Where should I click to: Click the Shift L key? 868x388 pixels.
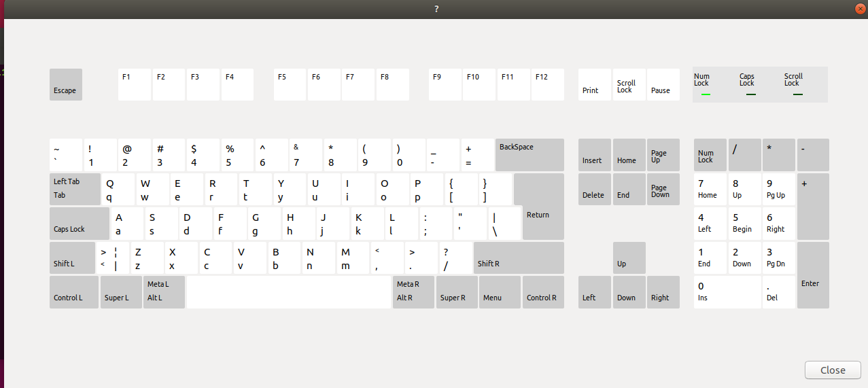point(72,258)
